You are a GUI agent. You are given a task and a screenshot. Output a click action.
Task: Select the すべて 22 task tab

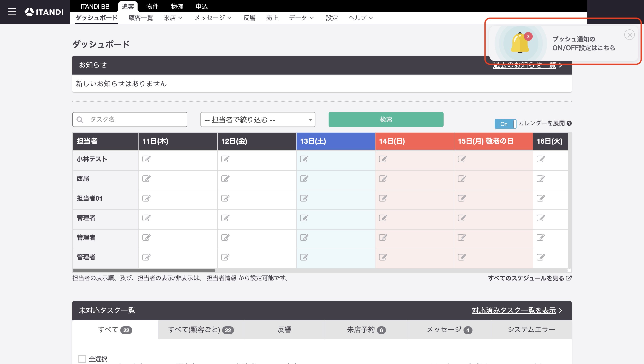click(115, 330)
